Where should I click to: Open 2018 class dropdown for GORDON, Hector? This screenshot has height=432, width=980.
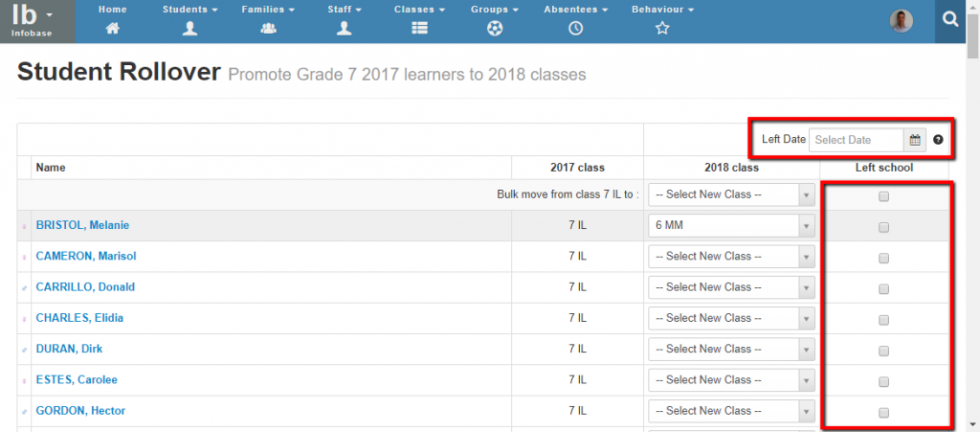732,411
